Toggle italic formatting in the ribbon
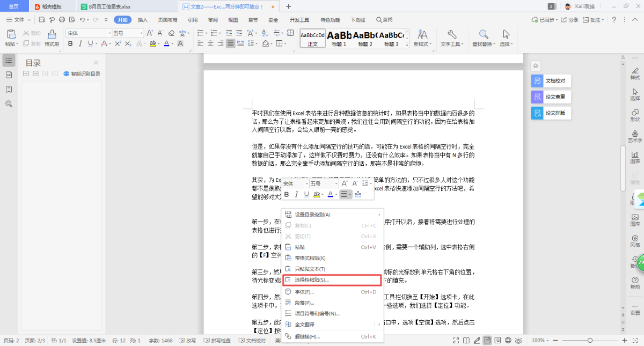 (x=80, y=43)
